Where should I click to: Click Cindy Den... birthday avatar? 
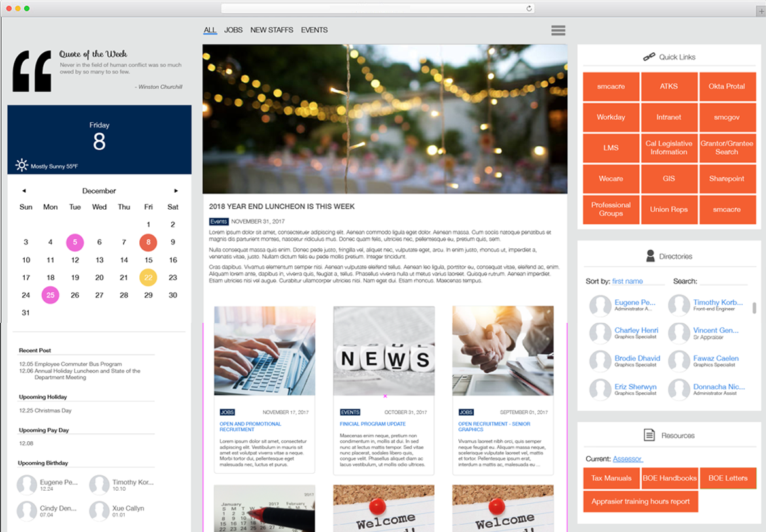(27, 511)
